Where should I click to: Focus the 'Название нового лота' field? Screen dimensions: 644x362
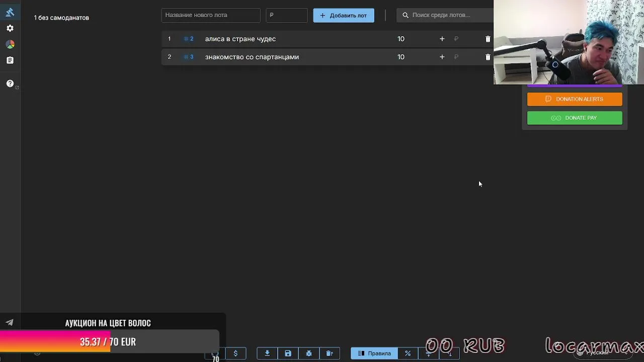pos(211,15)
